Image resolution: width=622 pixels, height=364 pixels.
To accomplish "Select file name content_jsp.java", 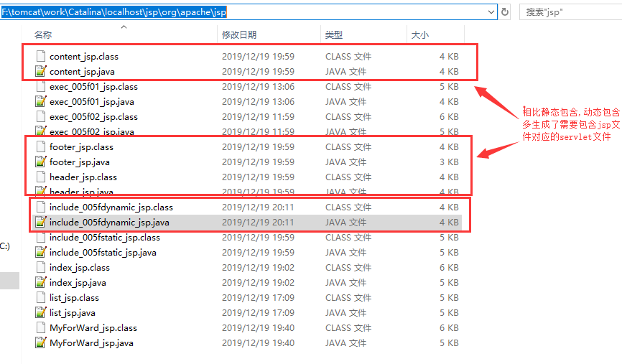I will (x=82, y=72).
